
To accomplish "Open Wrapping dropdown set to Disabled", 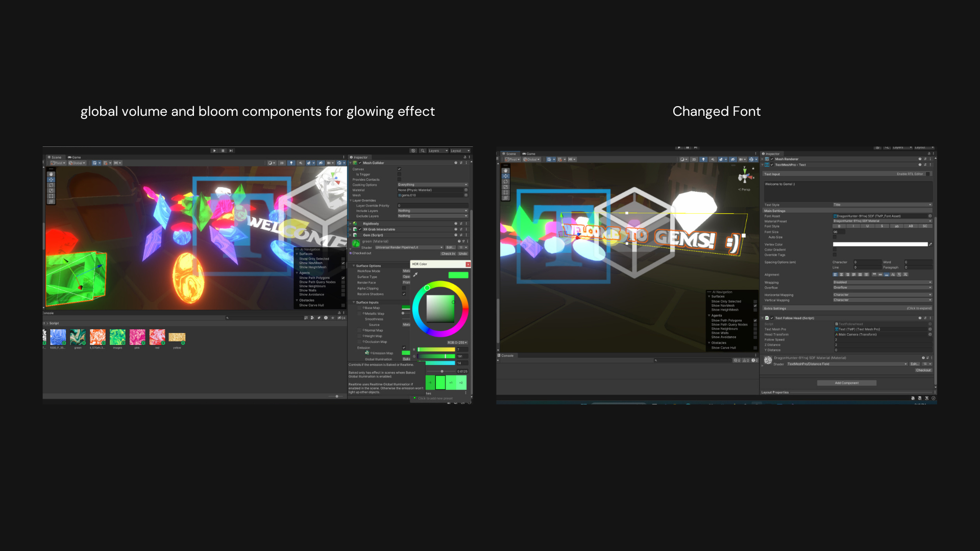I will tap(882, 282).
